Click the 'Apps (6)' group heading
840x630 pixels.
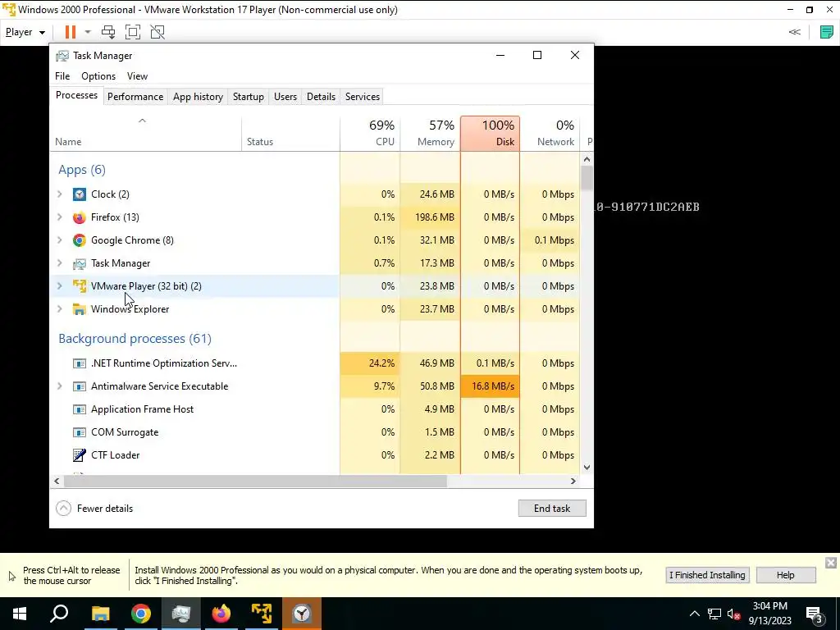pyautogui.click(x=82, y=170)
